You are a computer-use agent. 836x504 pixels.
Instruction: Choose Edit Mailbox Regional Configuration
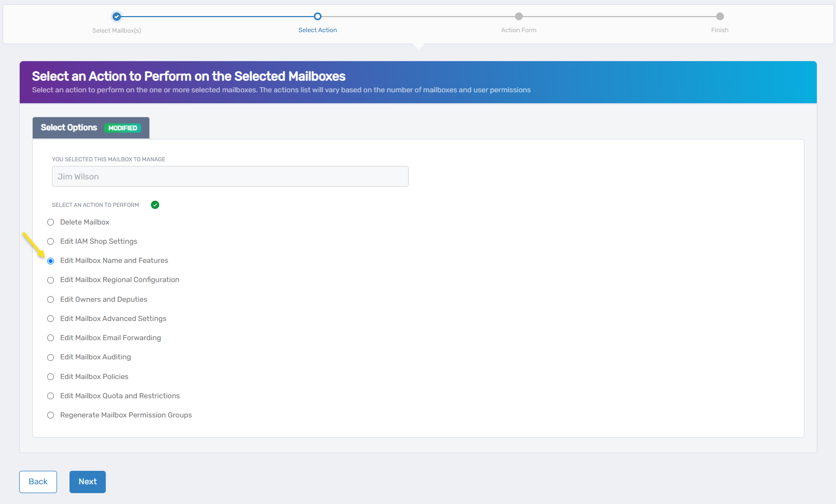pyautogui.click(x=51, y=280)
